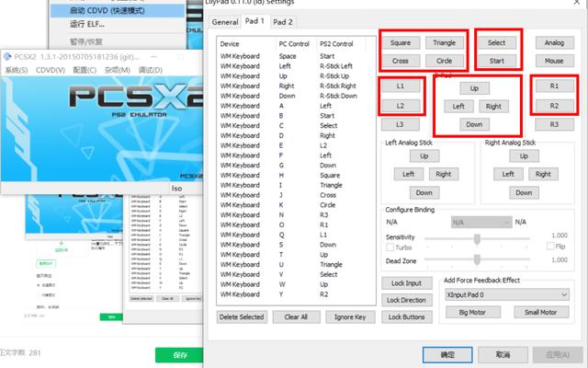
Task: Click the Select binding button
Action: (x=496, y=42)
